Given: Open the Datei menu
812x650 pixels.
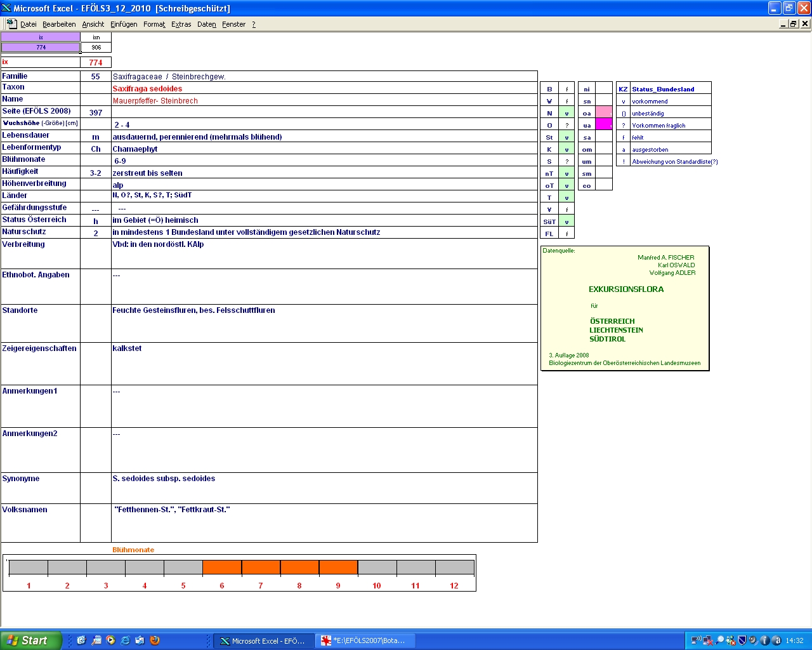Looking at the screenshot, I should click(x=28, y=24).
